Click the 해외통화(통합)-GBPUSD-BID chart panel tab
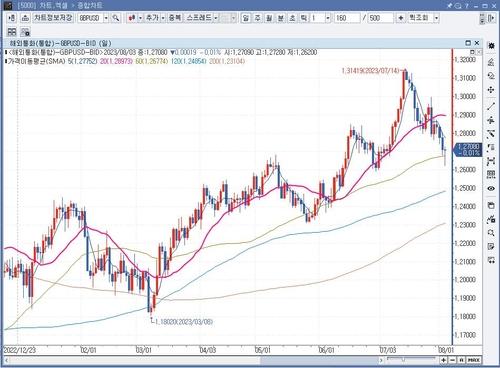This screenshot has width=500, height=368. coord(60,43)
